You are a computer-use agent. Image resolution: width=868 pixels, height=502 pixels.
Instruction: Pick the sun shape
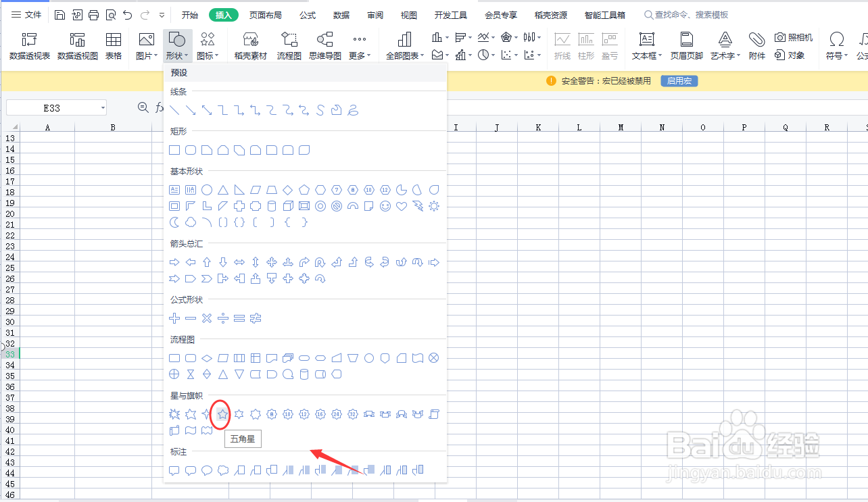coord(434,206)
